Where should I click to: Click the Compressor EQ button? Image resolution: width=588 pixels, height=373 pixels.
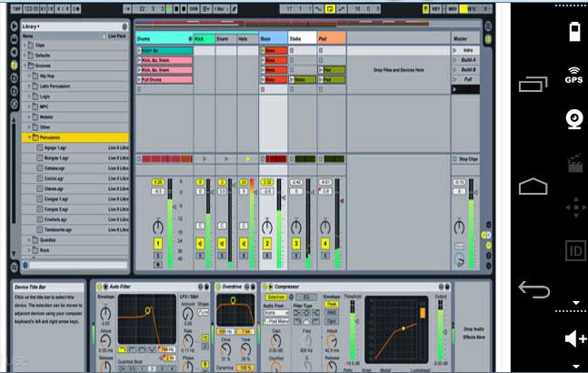[x=306, y=297]
